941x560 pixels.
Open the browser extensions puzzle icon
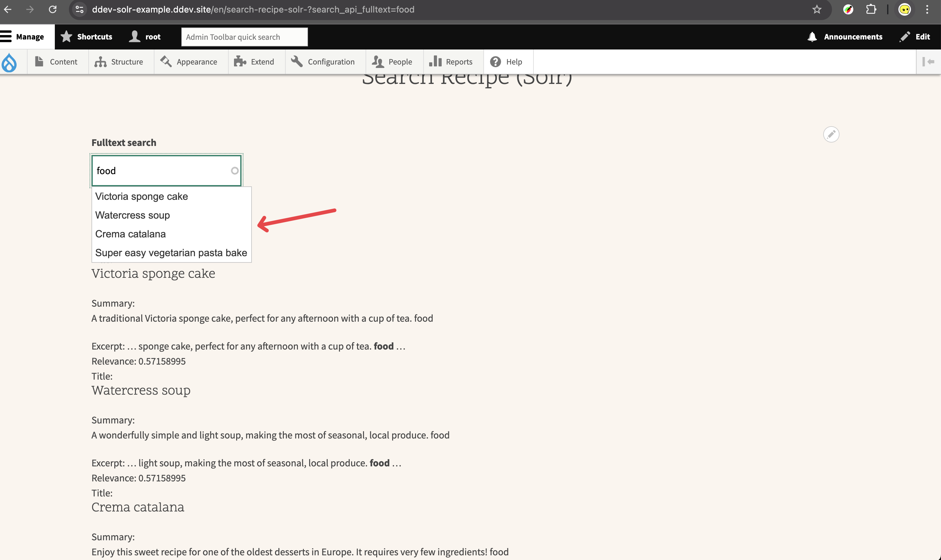871,9
